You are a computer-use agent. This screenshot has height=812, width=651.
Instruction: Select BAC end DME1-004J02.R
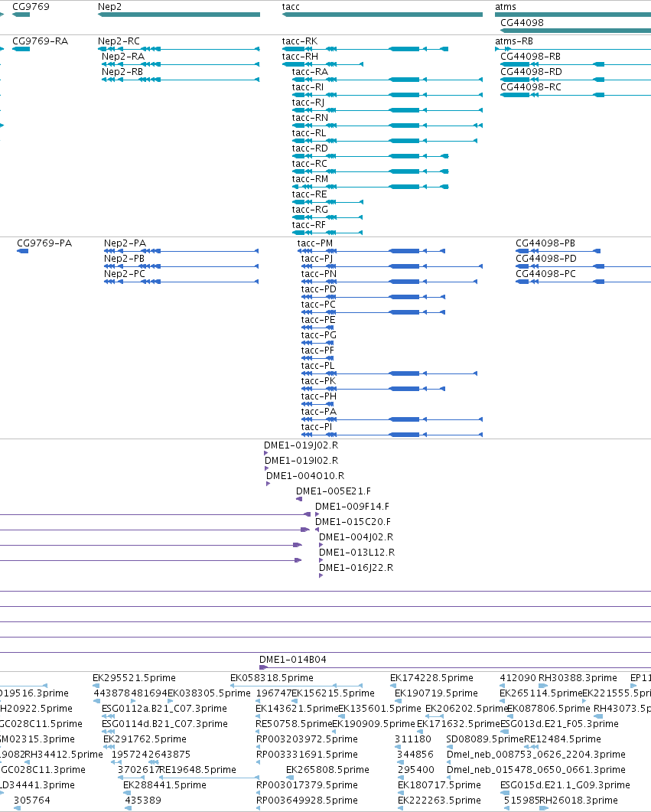click(x=356, y=537)
